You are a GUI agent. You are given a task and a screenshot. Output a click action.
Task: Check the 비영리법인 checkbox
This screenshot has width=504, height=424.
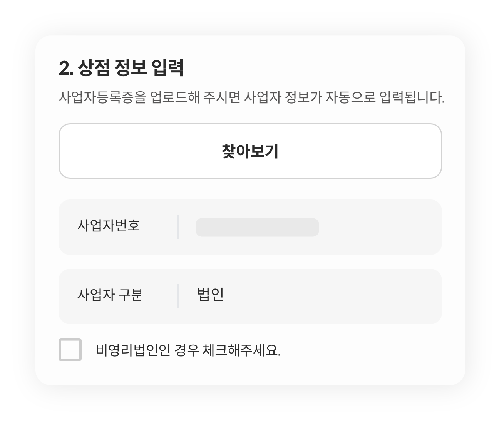(70, 350)
